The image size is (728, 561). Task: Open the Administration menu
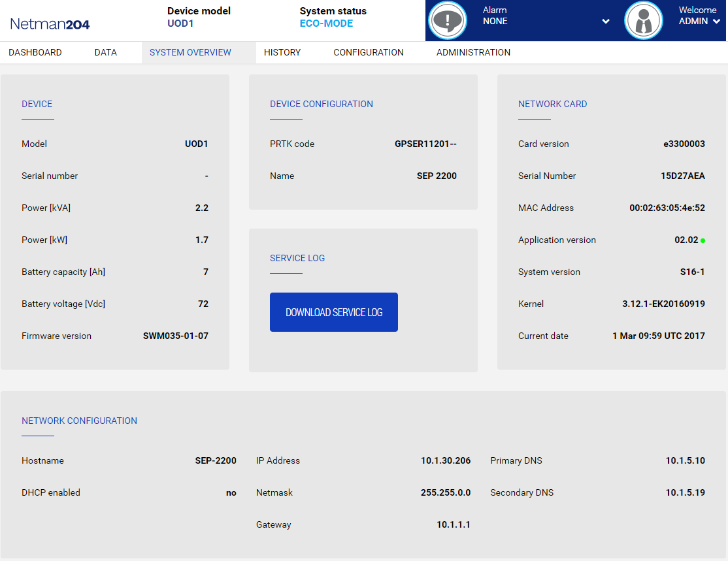[473, 52]
